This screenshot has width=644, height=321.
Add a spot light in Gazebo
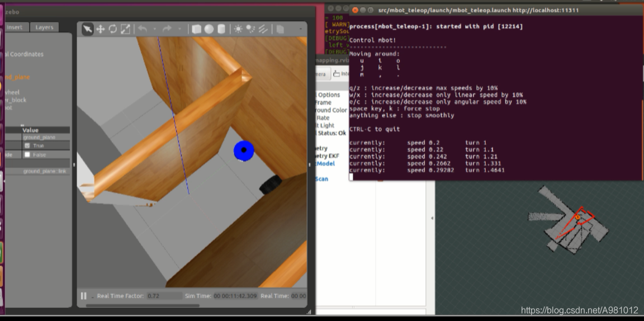250,29
